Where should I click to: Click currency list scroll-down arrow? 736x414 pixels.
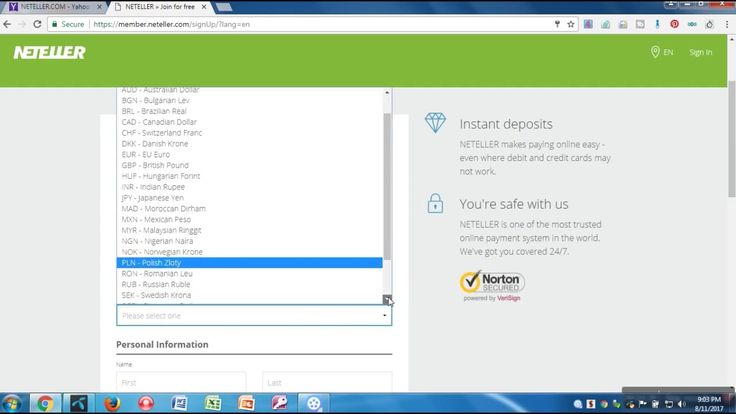point(387,299)
